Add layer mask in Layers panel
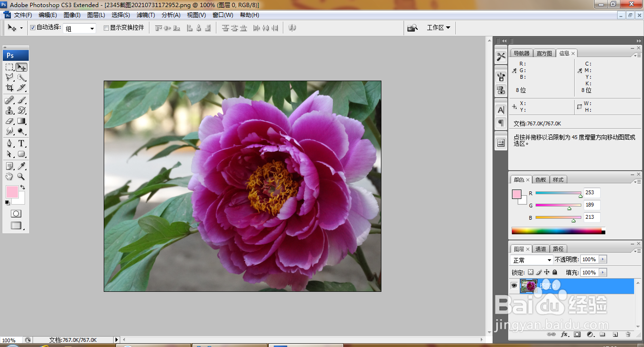The image size is (644, 347). pyautogui.click(x=577, y=334)
